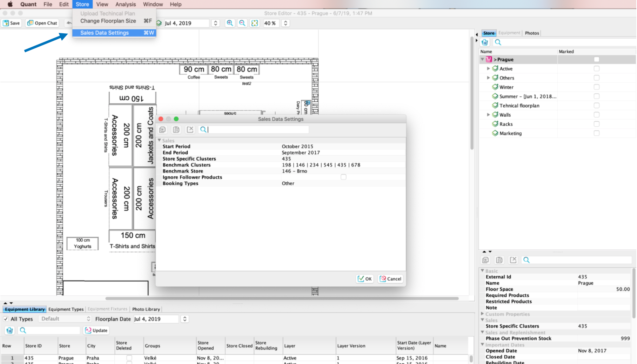The image size is (637, 364).
Task: Switch to the Photo Library tab
Action: pyautogui.click(x=146, y=309)
